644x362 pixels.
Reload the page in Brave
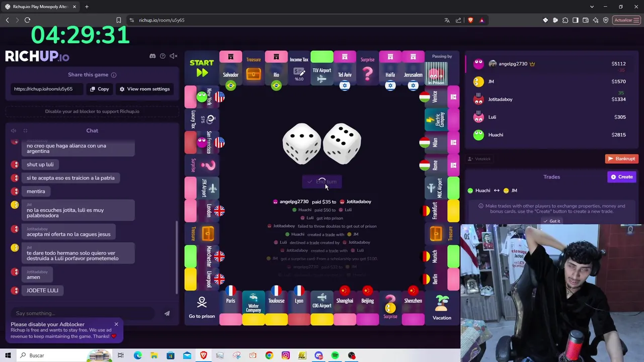point(27,20)
